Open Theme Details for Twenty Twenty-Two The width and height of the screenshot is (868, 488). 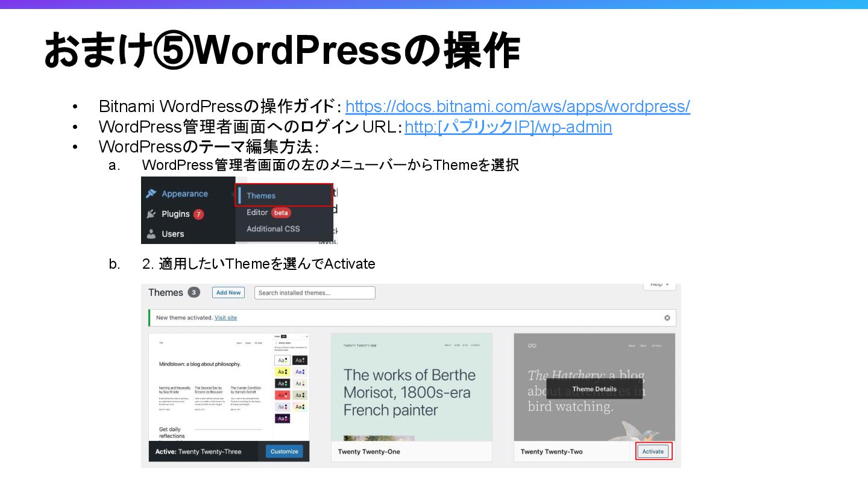(594, 389)
